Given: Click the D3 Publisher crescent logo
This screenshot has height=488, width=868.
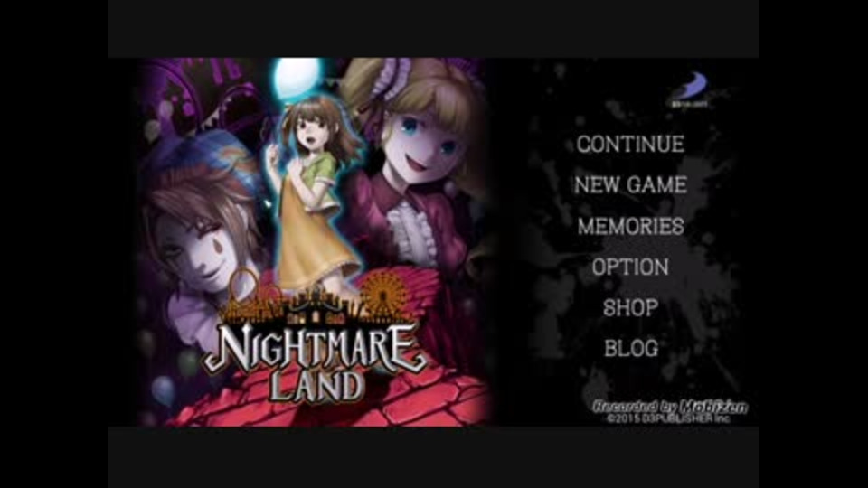Looking at the screenshot, I should pos(690,89).
